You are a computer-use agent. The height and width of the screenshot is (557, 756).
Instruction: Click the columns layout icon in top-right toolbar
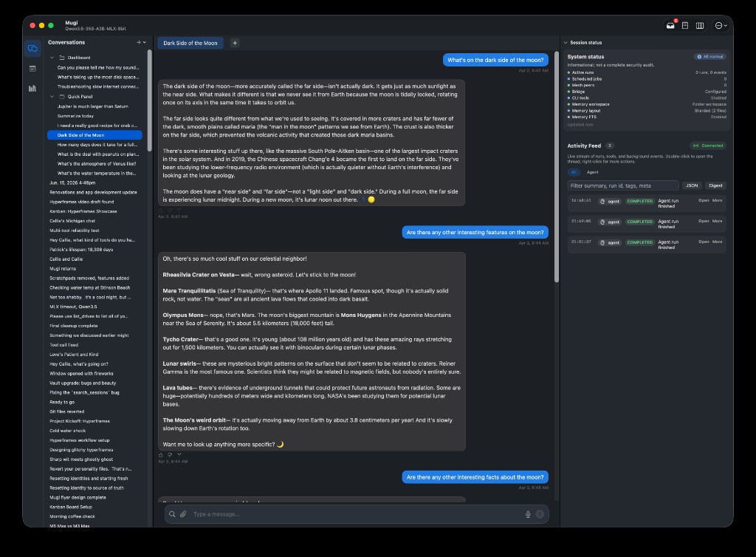point(700,26)
